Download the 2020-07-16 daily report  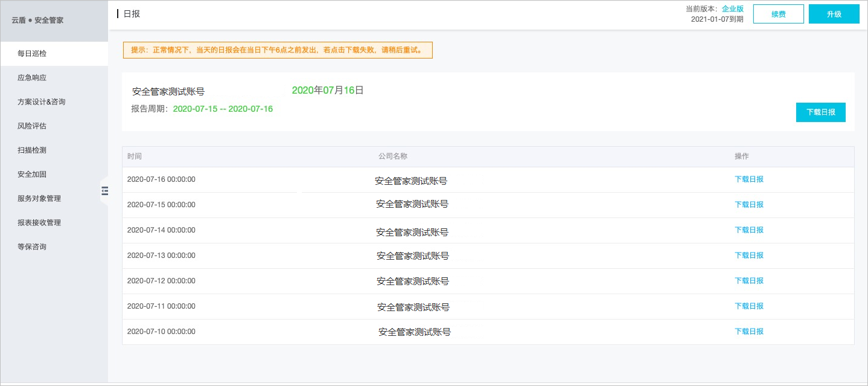click(749, 179)
